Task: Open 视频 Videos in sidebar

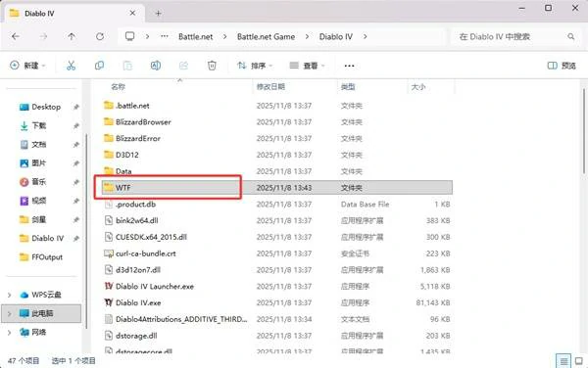Action: point(32,201)
